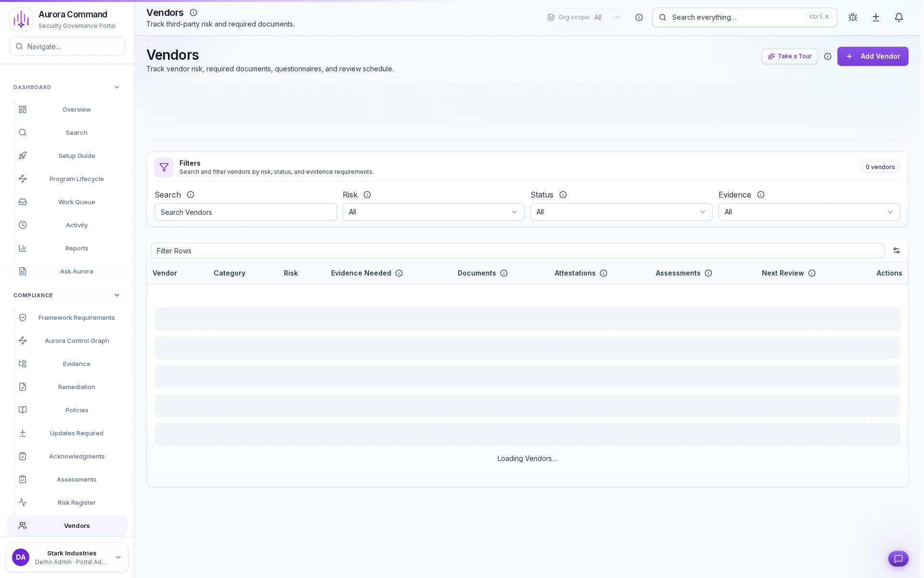Screen dimensions: 924x578
Task: Open column settings beside Filter Rows
Action: tap(896, 250)
